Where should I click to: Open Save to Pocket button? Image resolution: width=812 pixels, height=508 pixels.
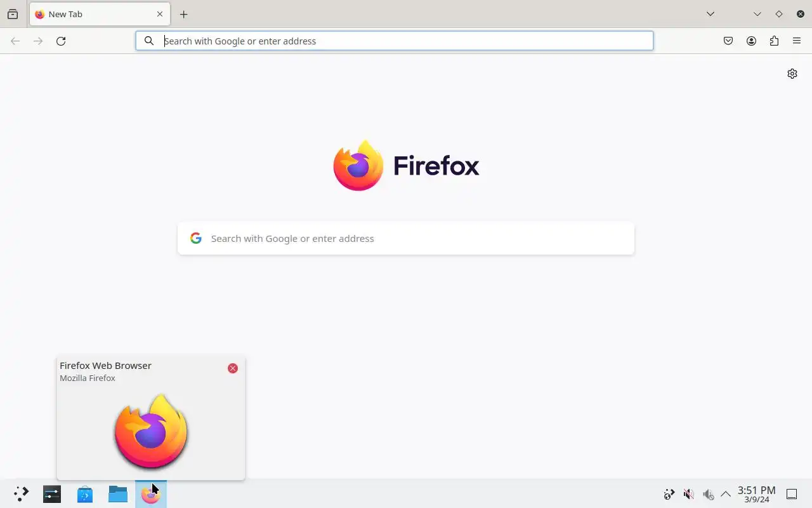[728, 41]
